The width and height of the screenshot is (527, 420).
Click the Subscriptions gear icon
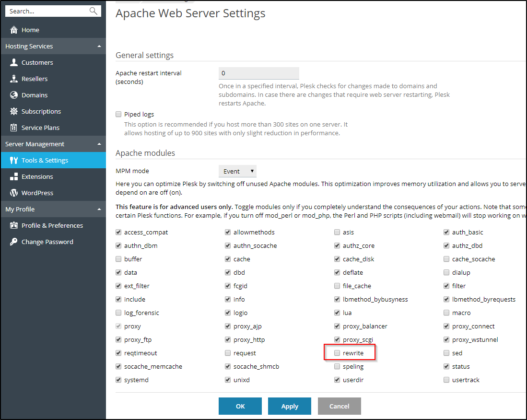click(14, 111)
